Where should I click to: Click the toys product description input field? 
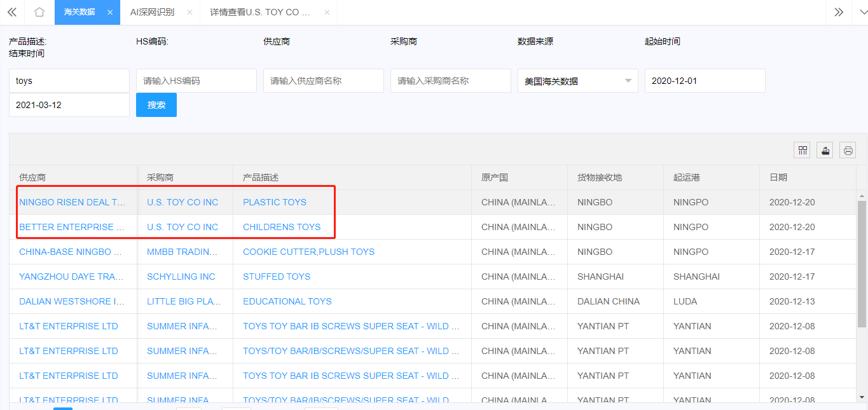point(69,81)
